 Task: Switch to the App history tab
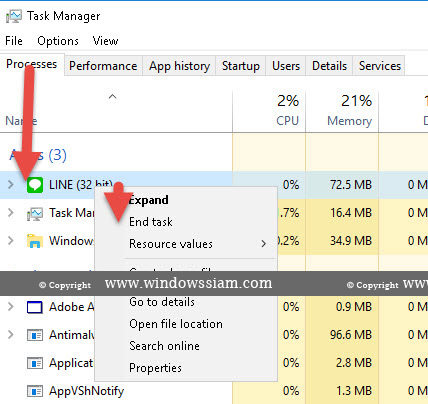click(x=179, y=66)
